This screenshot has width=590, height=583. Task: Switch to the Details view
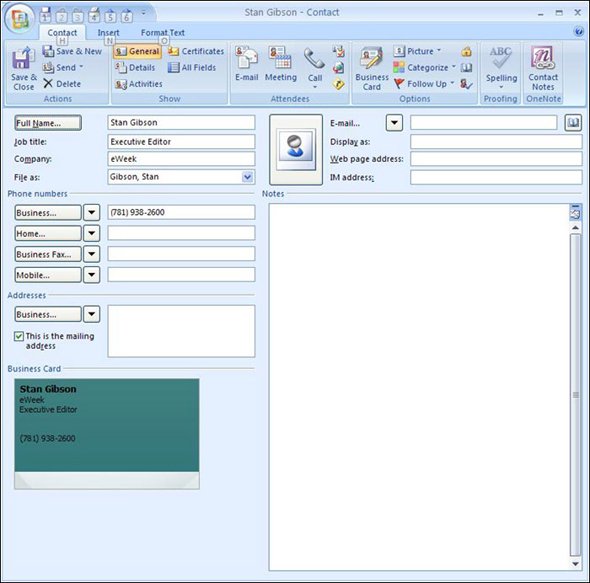pos(135,67)
